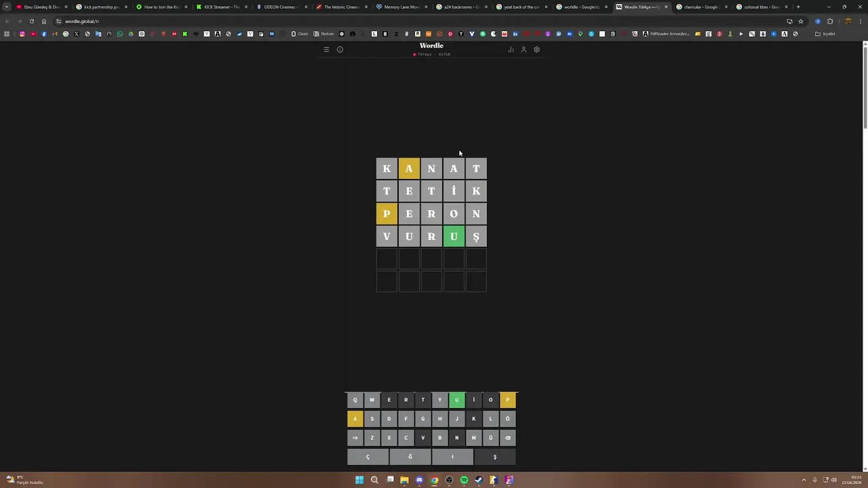This screenshot has height=488, width=868.
Task: Open the LinkedIn bookmark icon
Action: click(x=515, y=34)
